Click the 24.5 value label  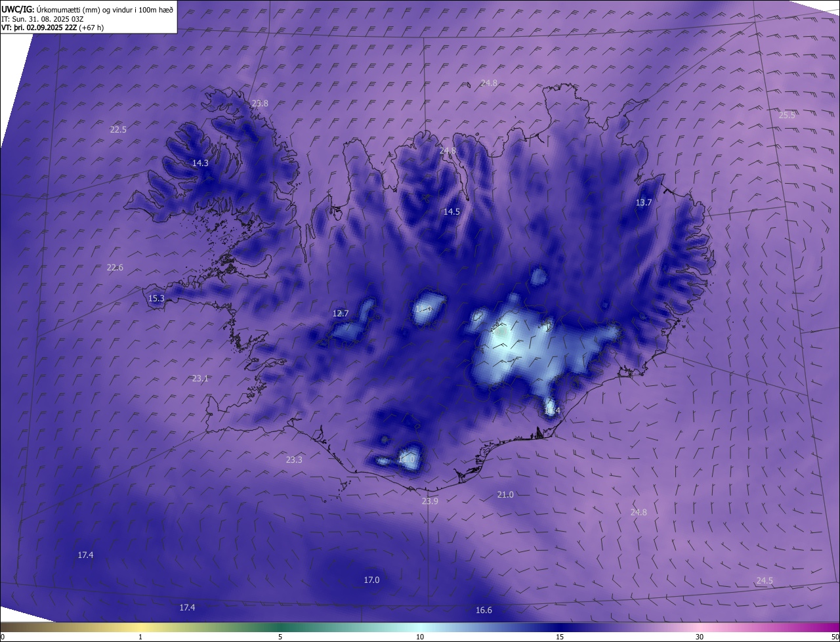[765, 581]
